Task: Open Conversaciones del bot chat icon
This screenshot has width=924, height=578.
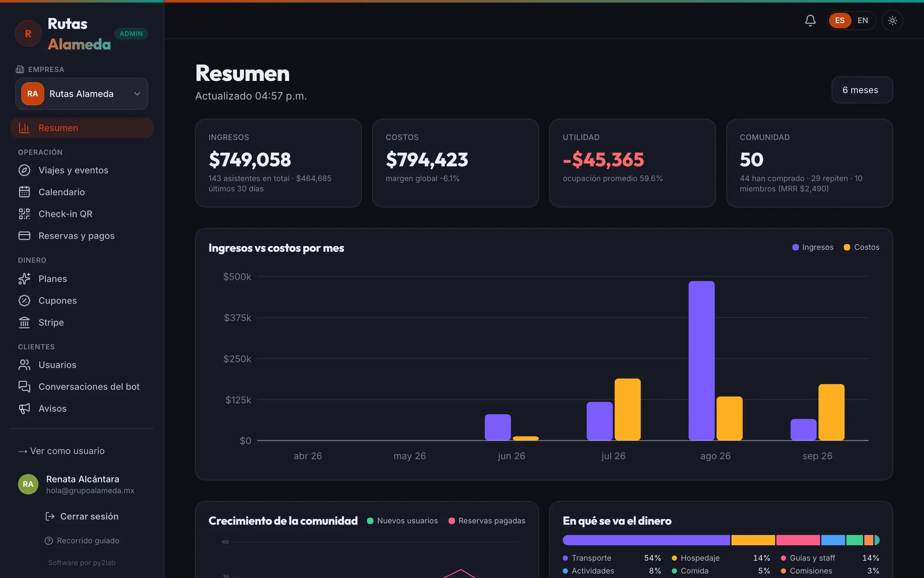Action: tap(24, 386)
